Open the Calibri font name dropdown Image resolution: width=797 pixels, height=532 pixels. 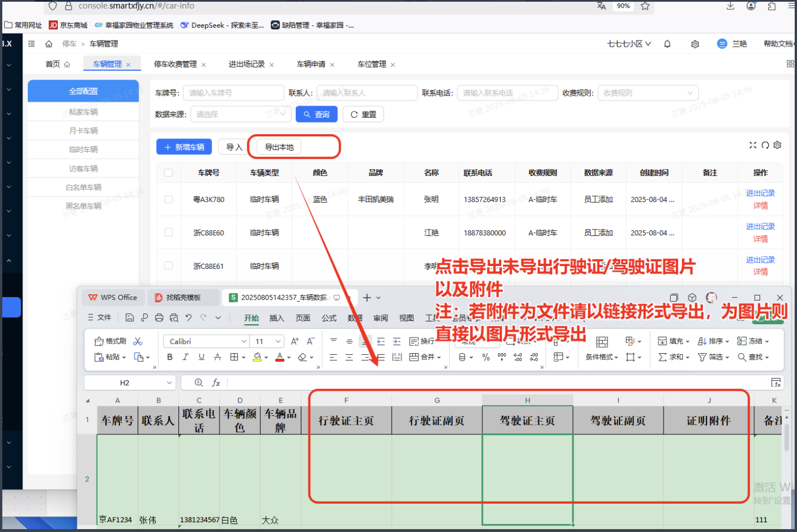tap(206, 342)
